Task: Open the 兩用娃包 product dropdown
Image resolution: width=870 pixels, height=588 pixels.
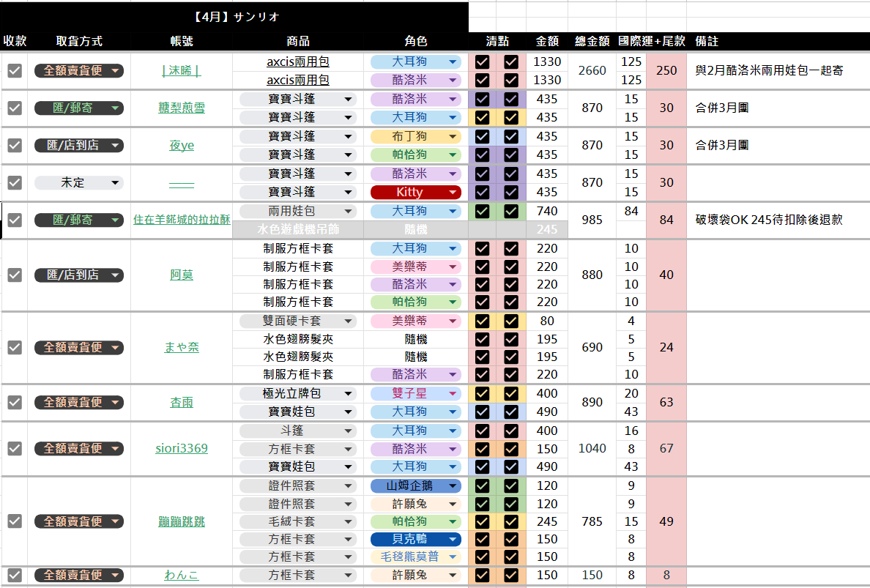Action: tap(298, 211)
